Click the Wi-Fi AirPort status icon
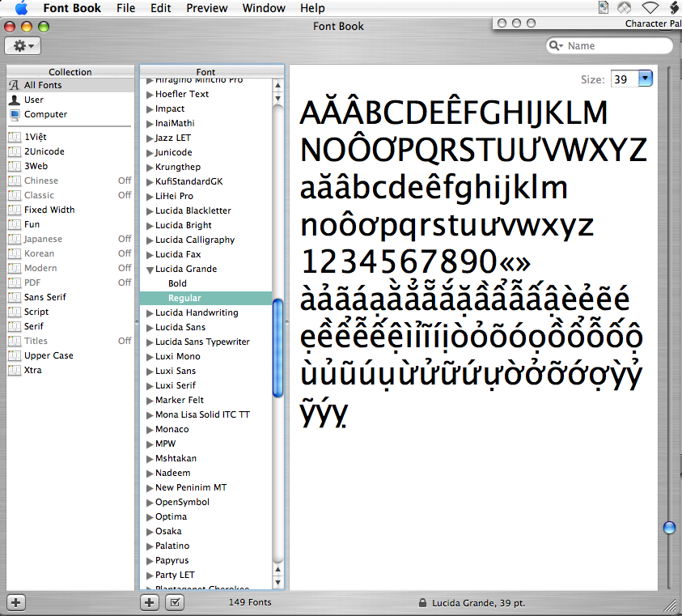Screen dimensions: 682x616 650,7
